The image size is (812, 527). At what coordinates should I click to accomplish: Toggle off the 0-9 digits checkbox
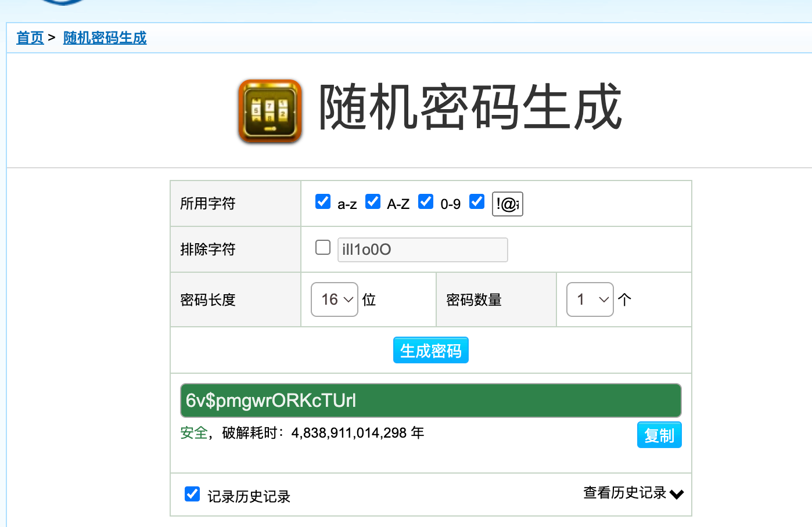coord(426,201)
